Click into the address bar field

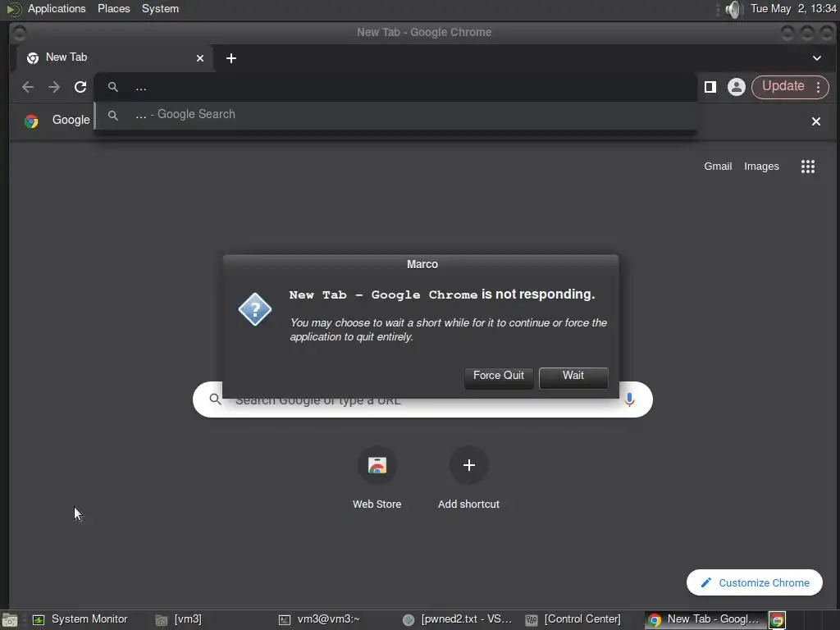pyautogui.click(x=396, y=87)
